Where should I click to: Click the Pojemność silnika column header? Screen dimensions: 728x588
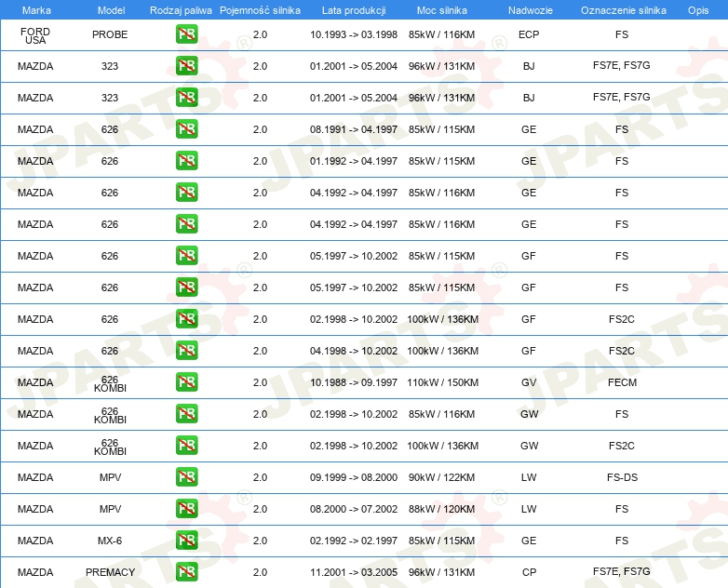[x=260, y=10]
